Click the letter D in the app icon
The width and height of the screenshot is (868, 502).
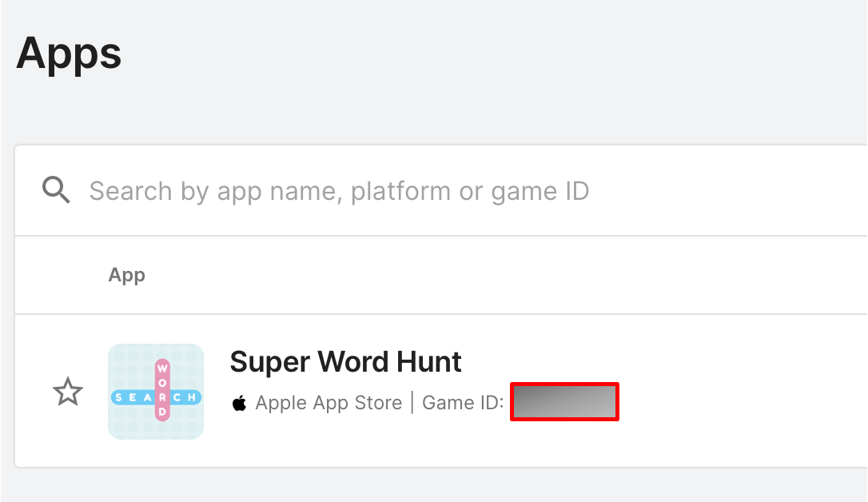tap(162, 412)
